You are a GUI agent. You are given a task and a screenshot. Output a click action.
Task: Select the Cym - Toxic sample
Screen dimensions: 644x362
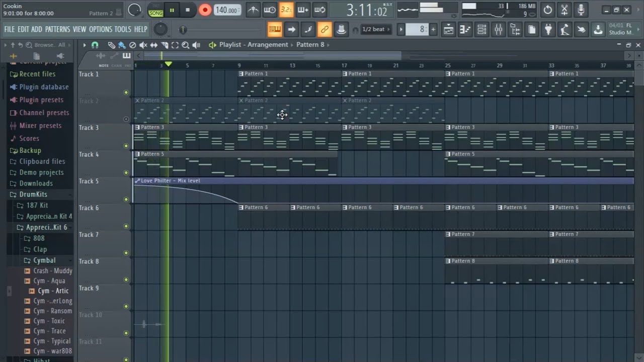click(49, 321)
